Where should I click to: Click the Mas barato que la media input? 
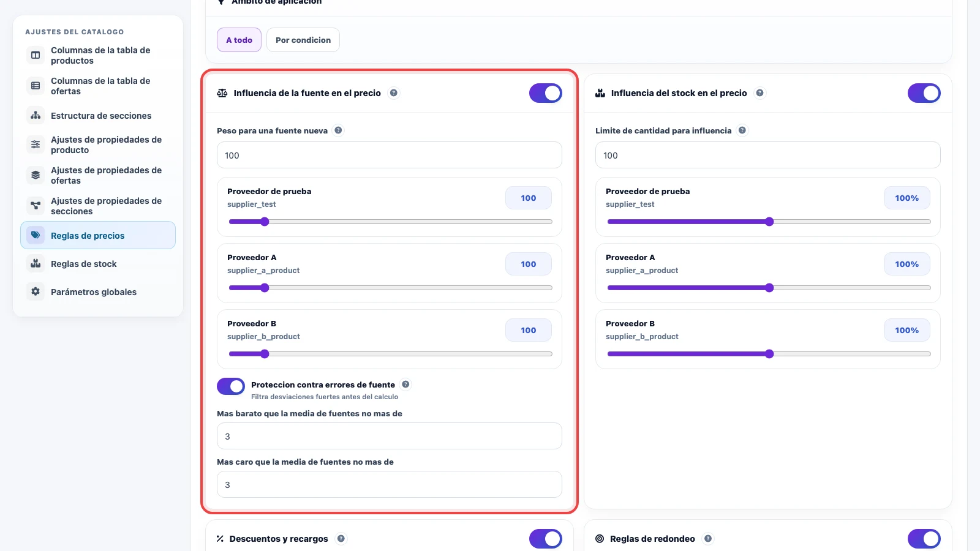[390, 436]
